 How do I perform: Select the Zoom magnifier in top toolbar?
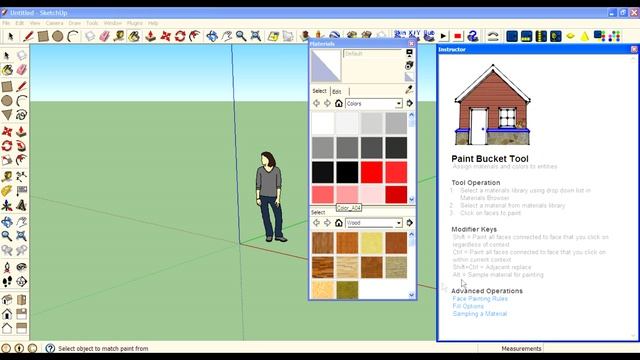pyautogui.click(x=241, y=36)
